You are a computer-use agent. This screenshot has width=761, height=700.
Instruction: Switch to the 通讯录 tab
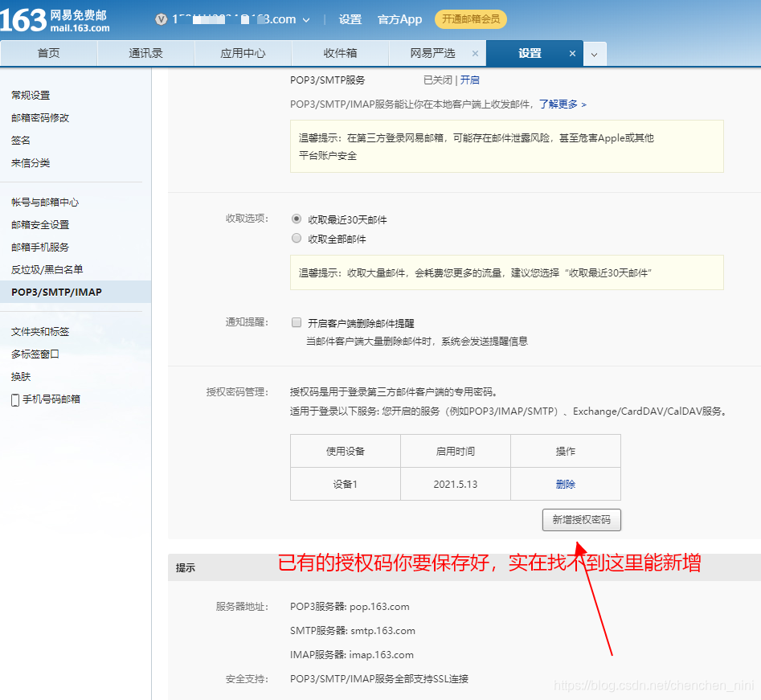point(145,53)
